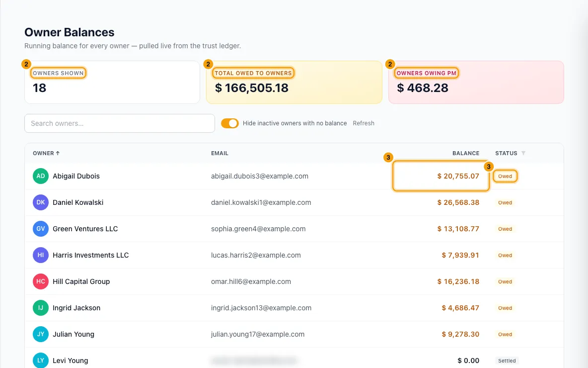Focus the Search owners field
This screenshot has height=368, width=588.
pos(120,123)
